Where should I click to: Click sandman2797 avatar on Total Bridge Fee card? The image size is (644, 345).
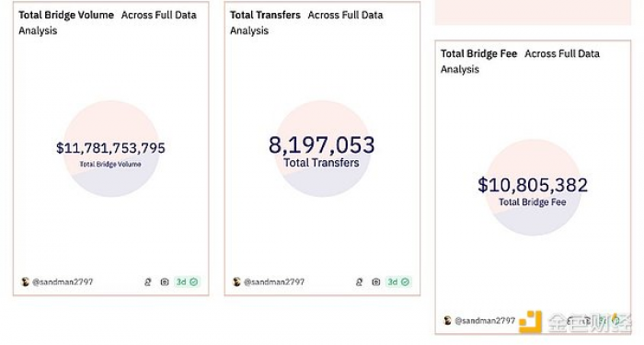point(448,320)
